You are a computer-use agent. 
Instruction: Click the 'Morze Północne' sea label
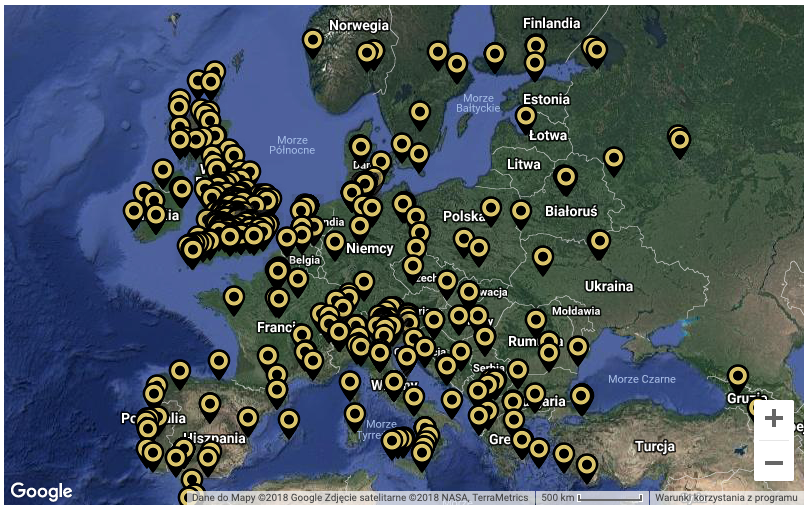[292, 145]
